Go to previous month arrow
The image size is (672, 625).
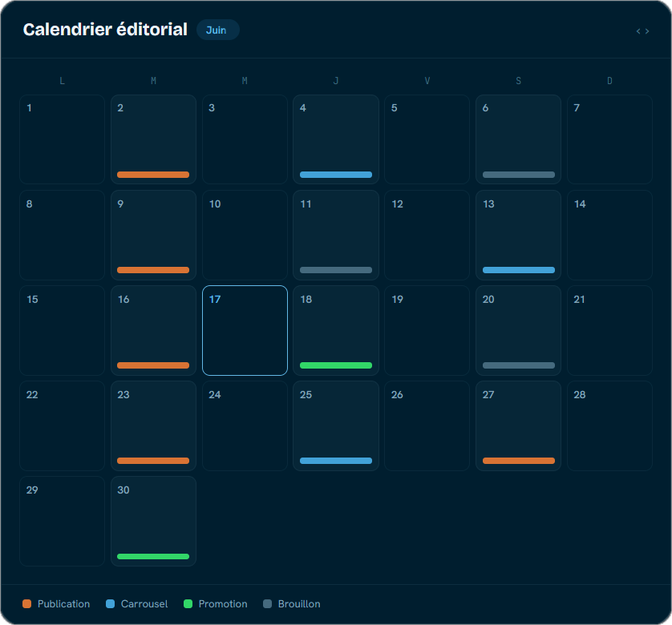638,31
